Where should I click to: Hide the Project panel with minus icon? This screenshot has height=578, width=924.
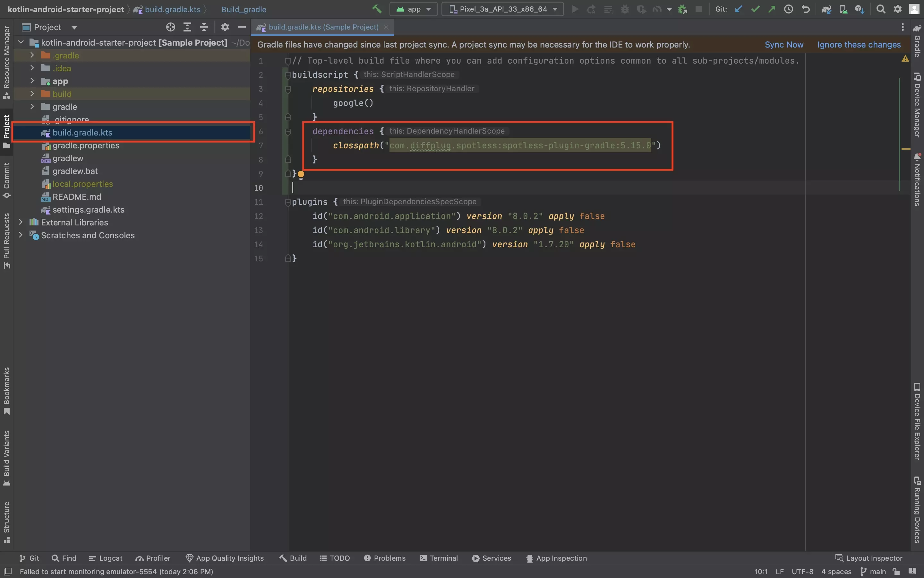[242, 27]
